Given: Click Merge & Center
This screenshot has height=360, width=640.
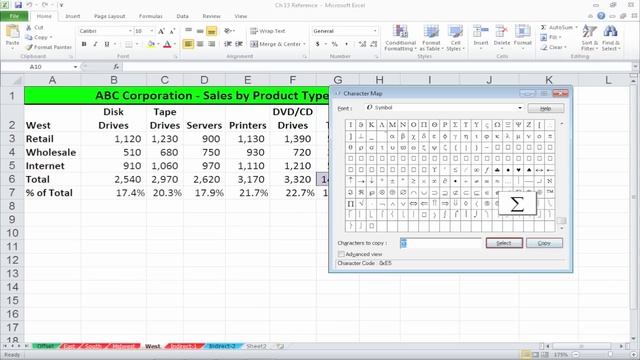Looking at the screenshot, I should point(276,44).
